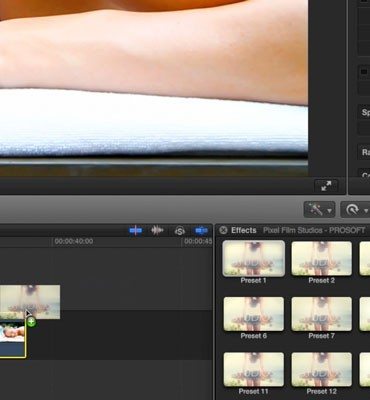Click the 00:00:40:00 timeline ruler mark
The height and width of the screenshot is (400, 370).
(74, 241)
